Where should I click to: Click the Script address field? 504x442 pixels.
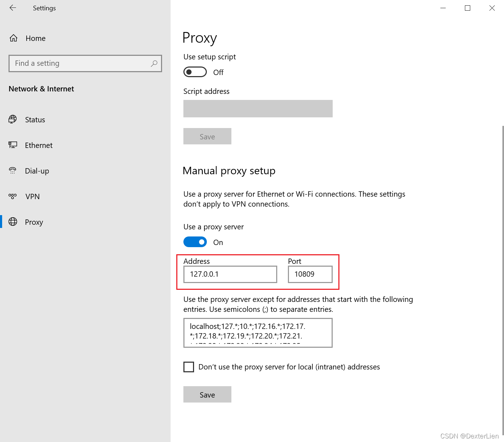coord(258,108)
